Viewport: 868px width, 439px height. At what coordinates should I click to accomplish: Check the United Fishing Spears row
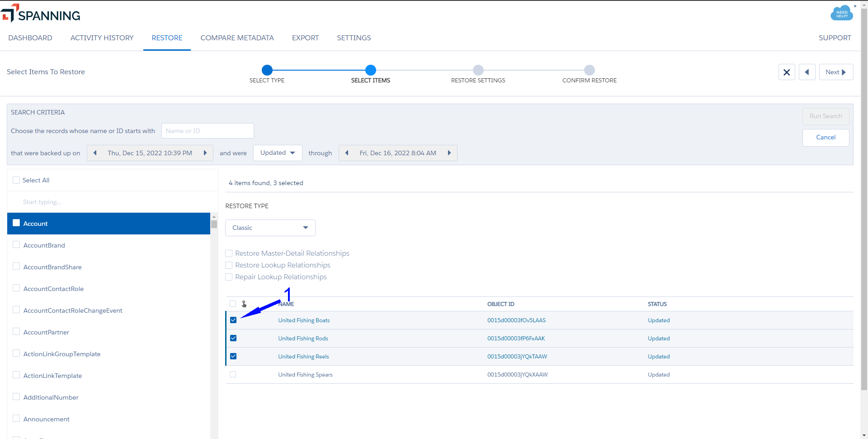pos(233,374)
